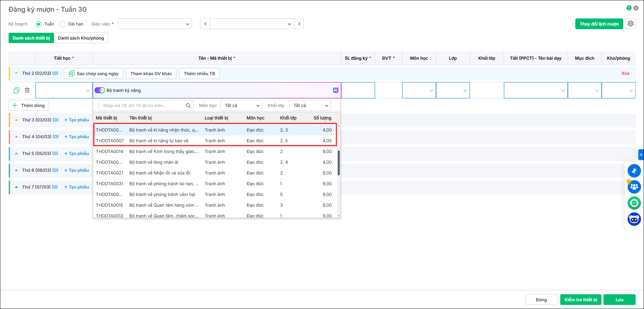The width and height of the screenshot is (644, 309).
Task: Open the chat support robot icon
Action: [x=634, y=219]
